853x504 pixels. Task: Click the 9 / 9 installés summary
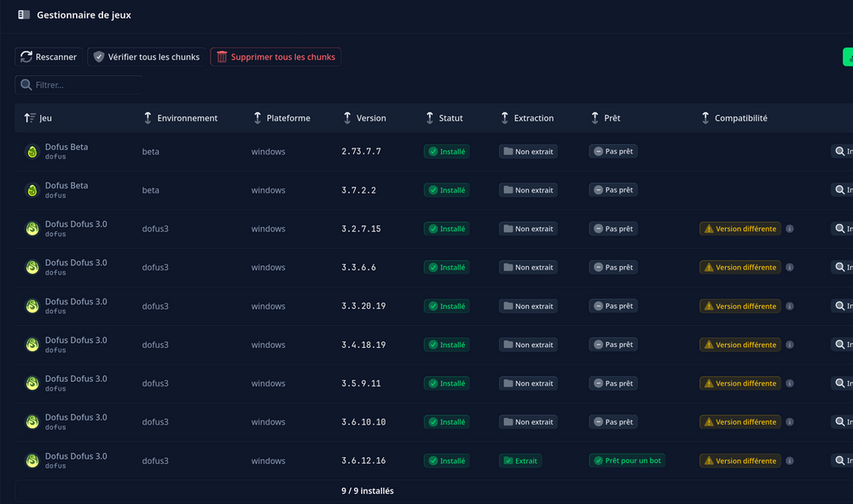pyautogui.click(x=367, y=491)
